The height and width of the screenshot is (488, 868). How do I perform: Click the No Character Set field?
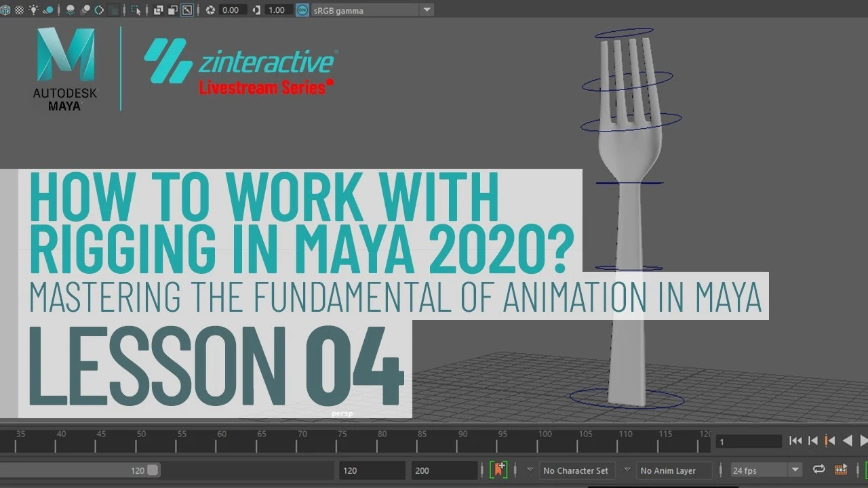(577, 470)
